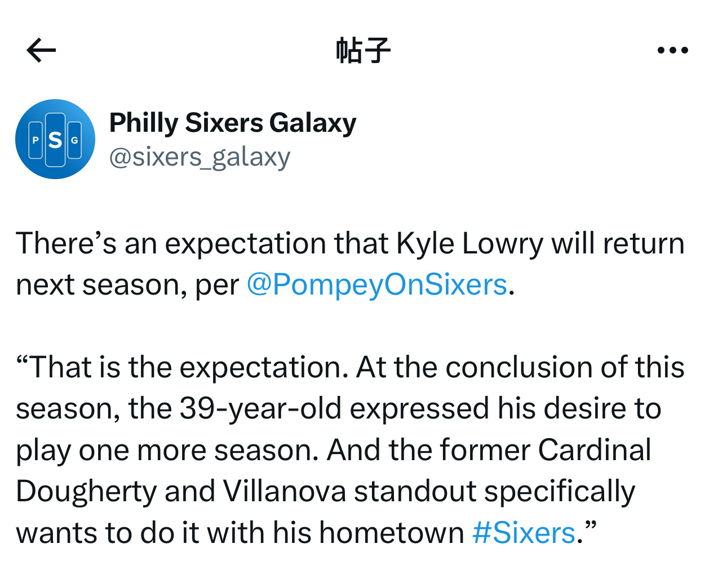
Task: Open the Philly Sixers Galaxy profile name
Action: pos(233,123)
